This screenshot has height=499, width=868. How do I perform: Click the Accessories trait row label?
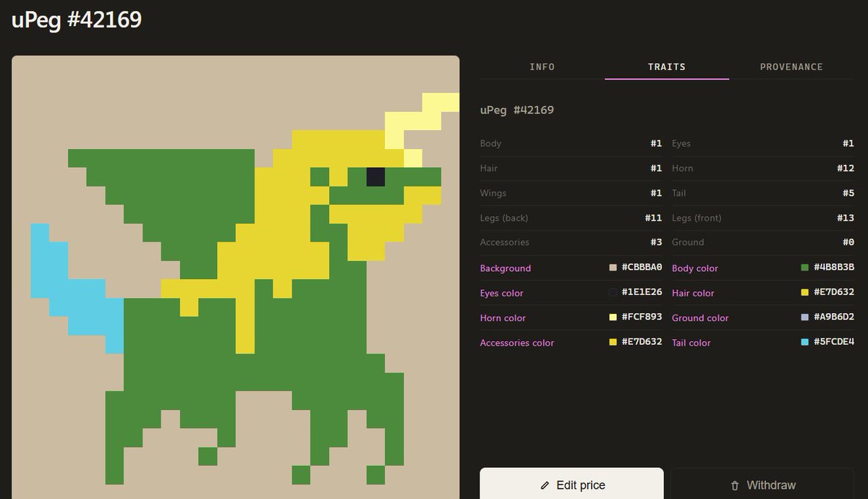[505, 242]
